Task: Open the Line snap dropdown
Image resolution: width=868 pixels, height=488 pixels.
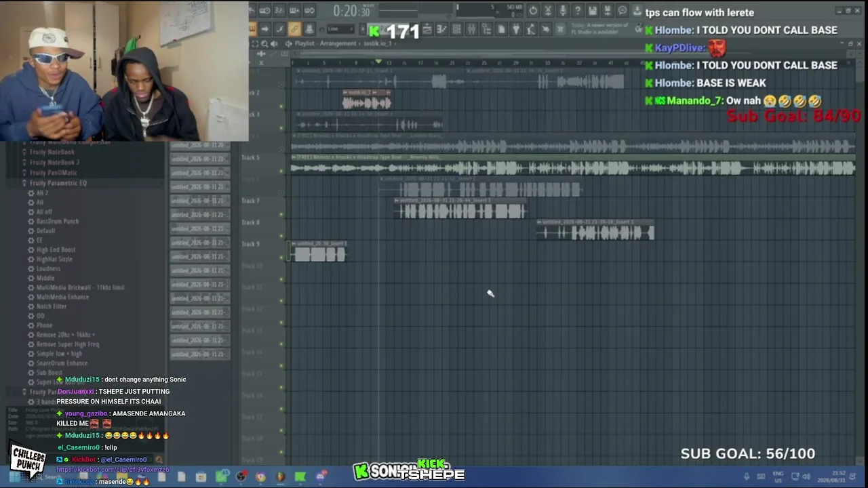Action: [x=340, y=29]
